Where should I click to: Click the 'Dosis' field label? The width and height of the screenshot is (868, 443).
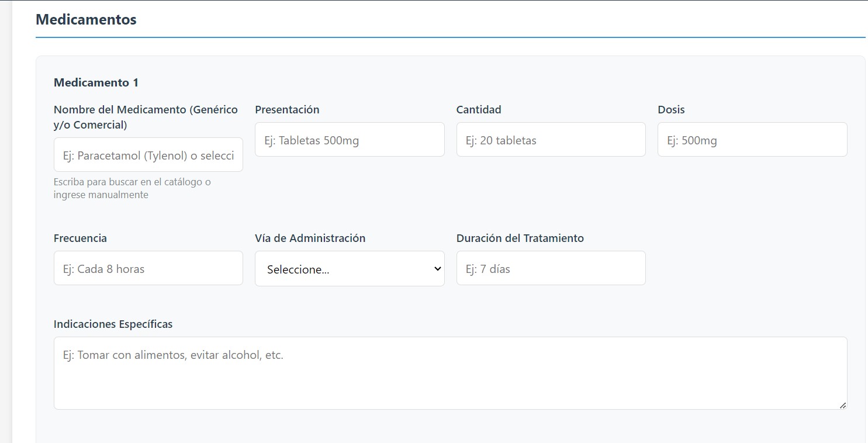(x=671, y=109)
